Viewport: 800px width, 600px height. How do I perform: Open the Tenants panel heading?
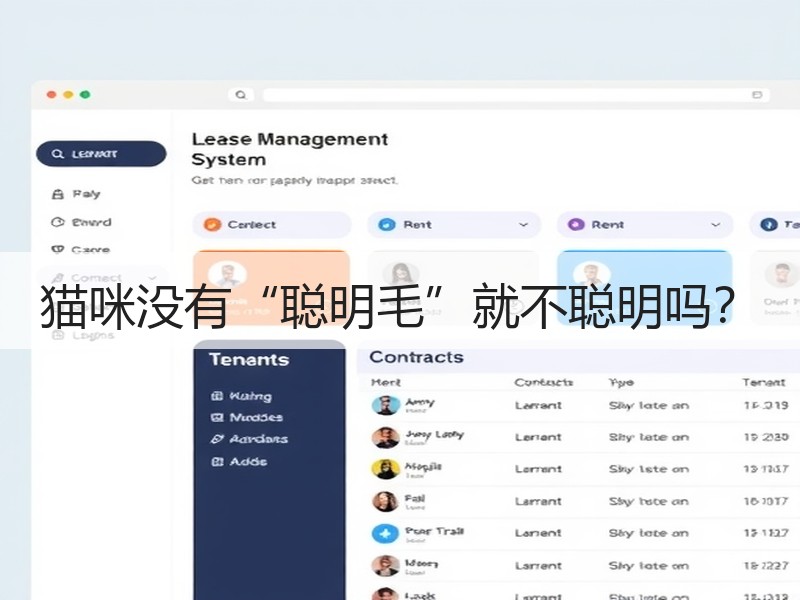[249, 360]
